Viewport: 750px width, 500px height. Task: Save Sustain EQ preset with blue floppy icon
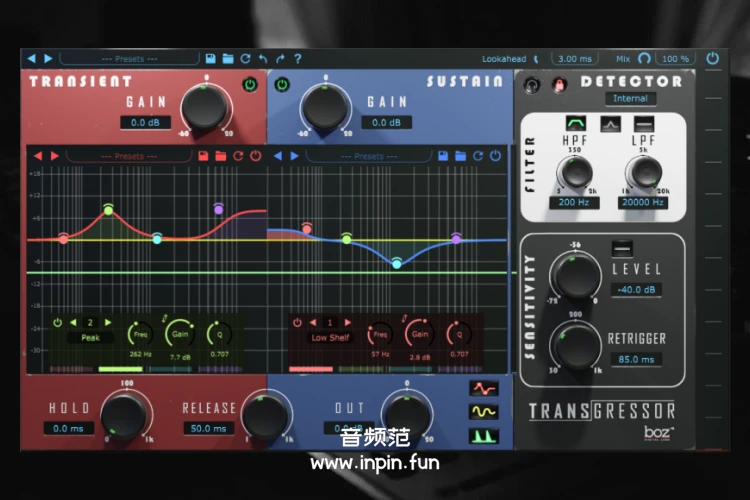click(443, 156)
